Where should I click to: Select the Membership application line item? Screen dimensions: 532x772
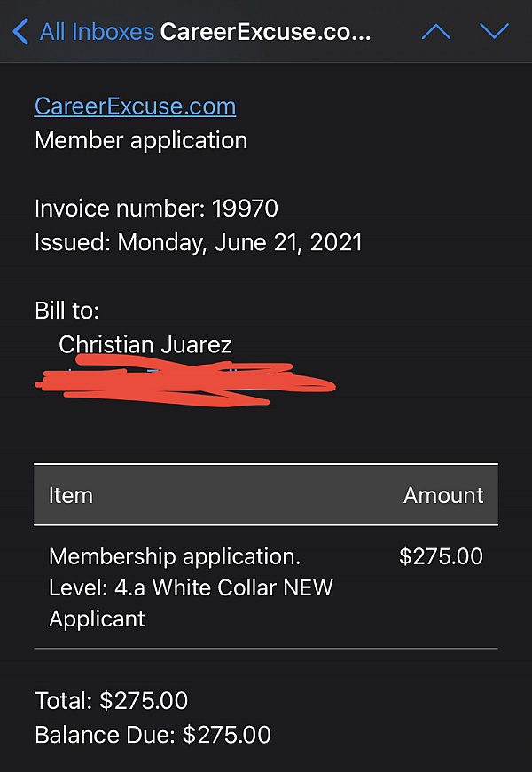tap(175, 557)
